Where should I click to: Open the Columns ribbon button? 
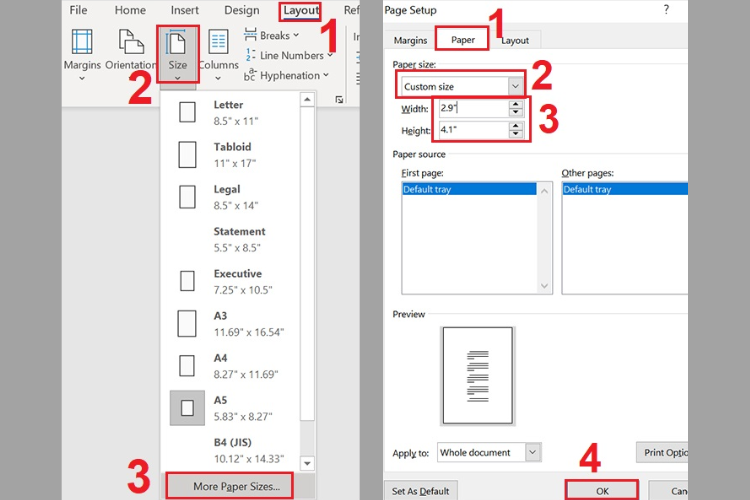click(218, 55)
